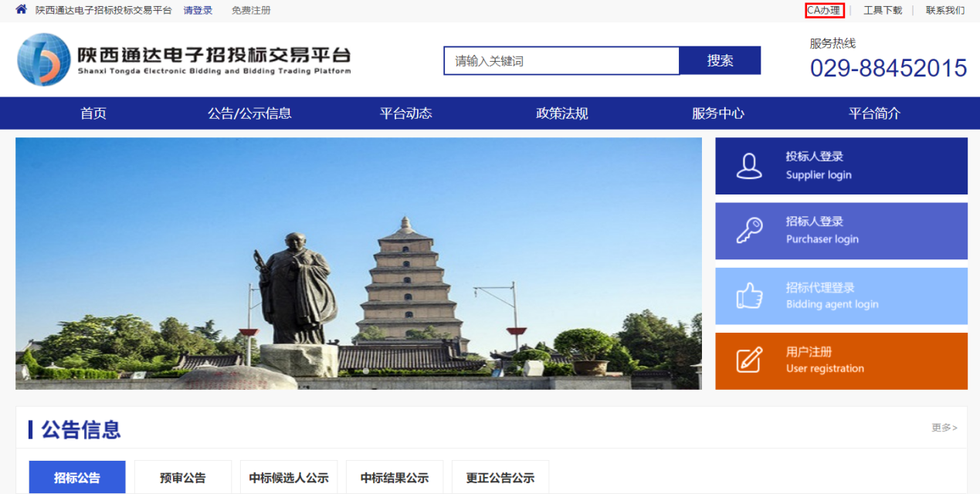Image resolution: width=980 pixels, height=494 pixels.
Task: Click the home icon in top bar
Action: coord(21,10)
